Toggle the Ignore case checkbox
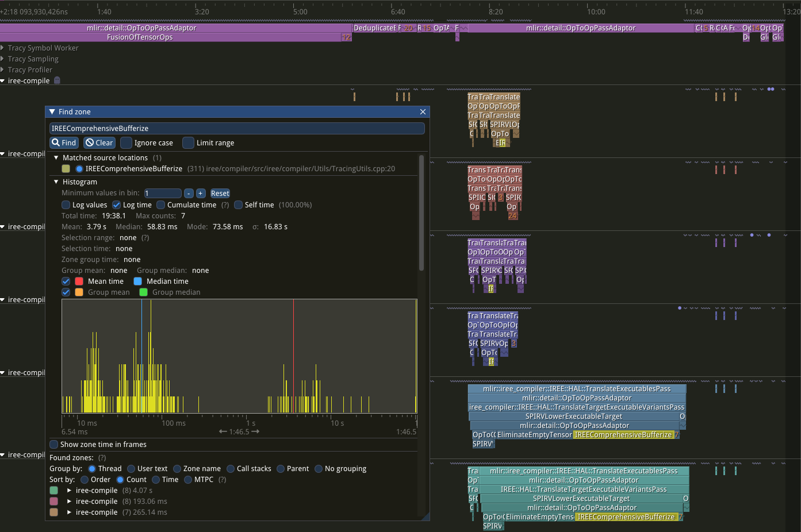This screenshot has height=532, width=801. (x=126, y=142)
